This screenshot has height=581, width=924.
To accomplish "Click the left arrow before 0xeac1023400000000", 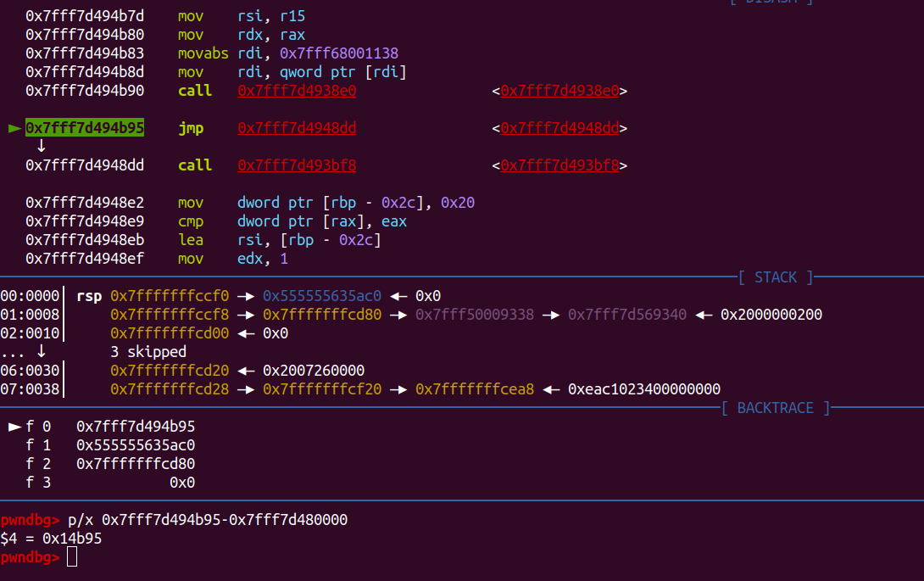I will (x=551, y=389).
